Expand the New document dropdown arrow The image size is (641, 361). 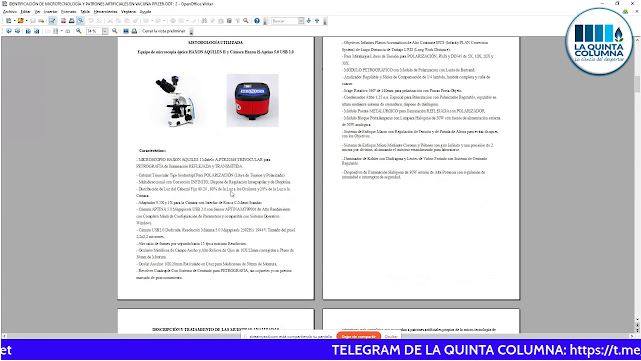[x=14, y=20]
